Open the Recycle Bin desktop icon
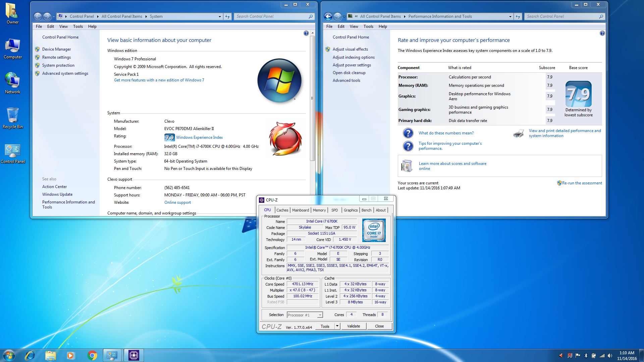This screenshot has width=644, height=362. pyautogui.click(x=13, y=118)
